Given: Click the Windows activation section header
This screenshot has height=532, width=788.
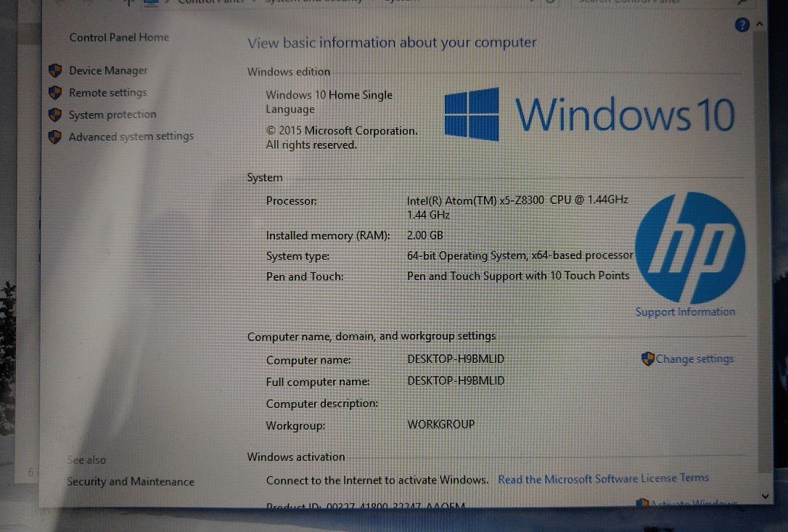Looking at the screenshot, I should coord(296,457).
